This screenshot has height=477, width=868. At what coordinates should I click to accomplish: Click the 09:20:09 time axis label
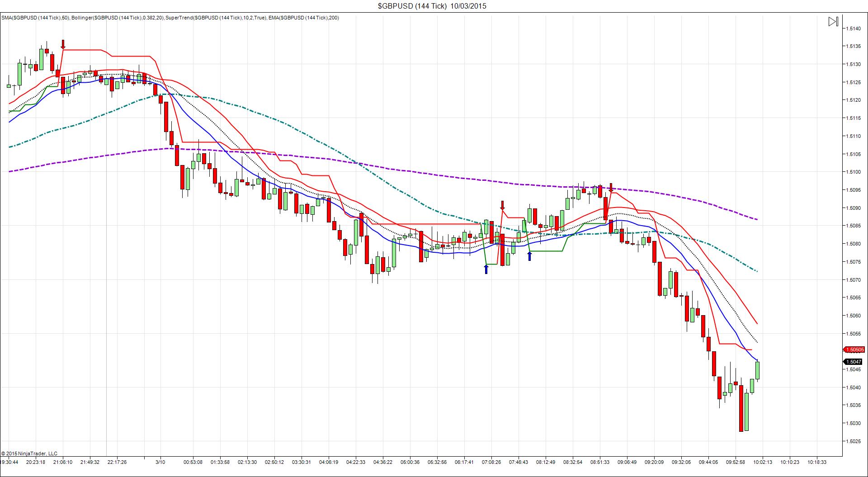[x=654, y=462]
